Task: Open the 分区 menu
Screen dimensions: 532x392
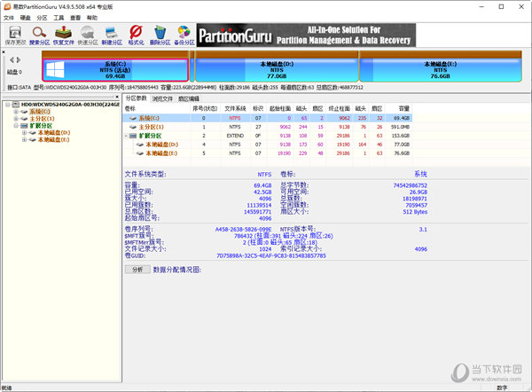Action: tap(42, 18)
